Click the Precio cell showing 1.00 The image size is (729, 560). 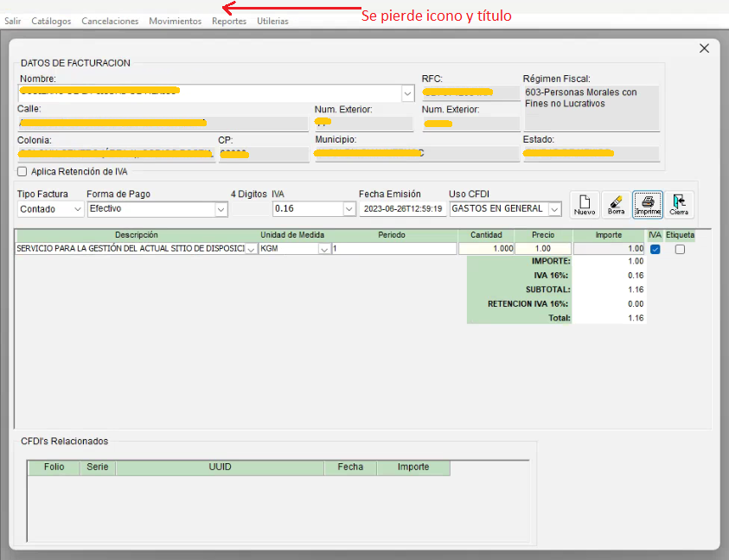coord(543,249)
